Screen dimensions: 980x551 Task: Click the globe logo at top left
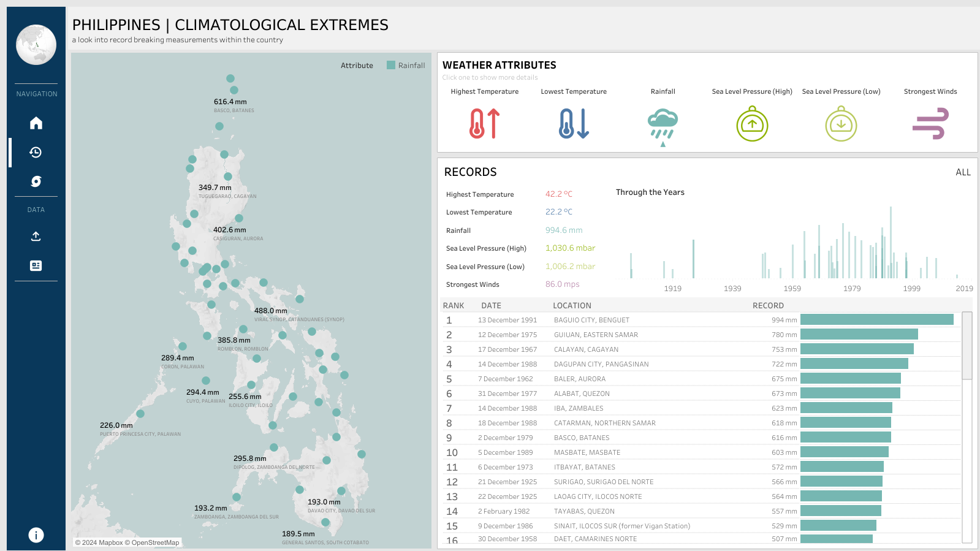click(36, 45)
